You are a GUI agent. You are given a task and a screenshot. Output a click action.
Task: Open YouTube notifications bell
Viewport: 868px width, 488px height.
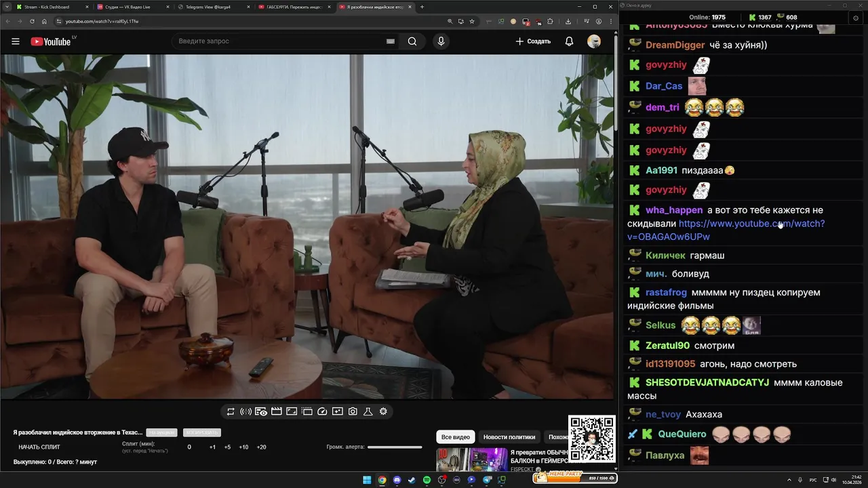569,41
